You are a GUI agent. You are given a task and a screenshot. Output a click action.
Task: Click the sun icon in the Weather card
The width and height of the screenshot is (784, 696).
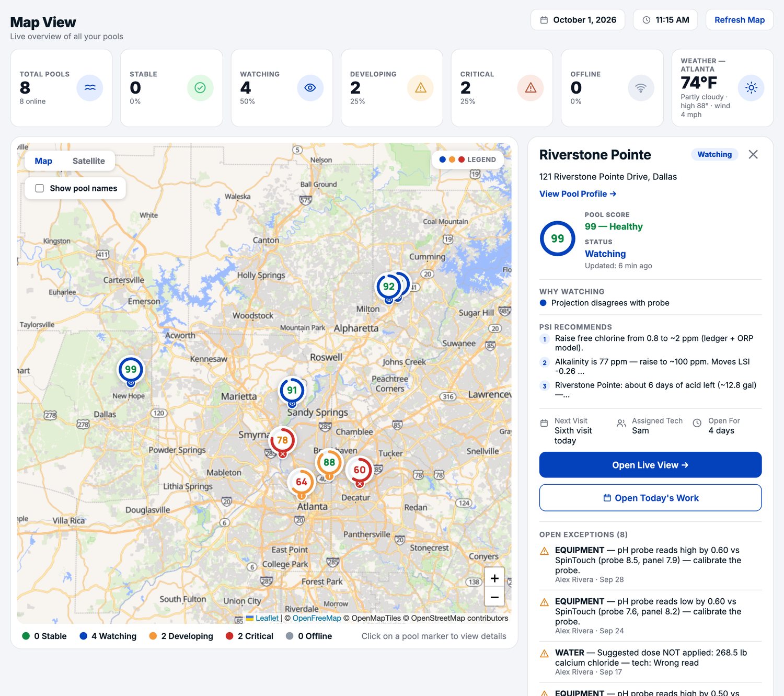click(x=751, y=88)
